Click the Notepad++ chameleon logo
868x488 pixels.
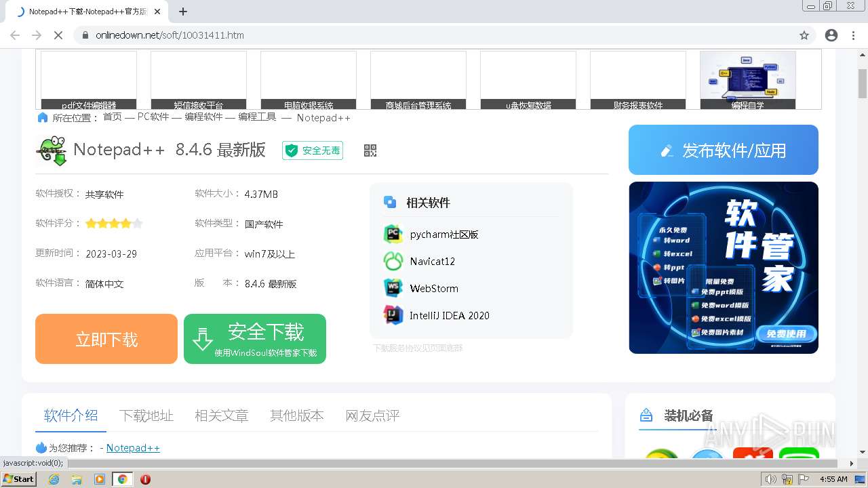52,150
